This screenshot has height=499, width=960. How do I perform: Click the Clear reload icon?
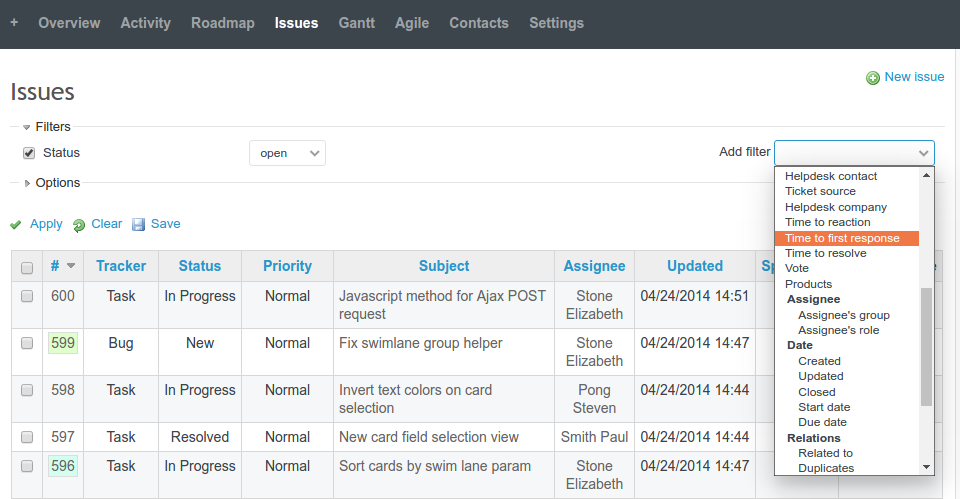[79, 225]
